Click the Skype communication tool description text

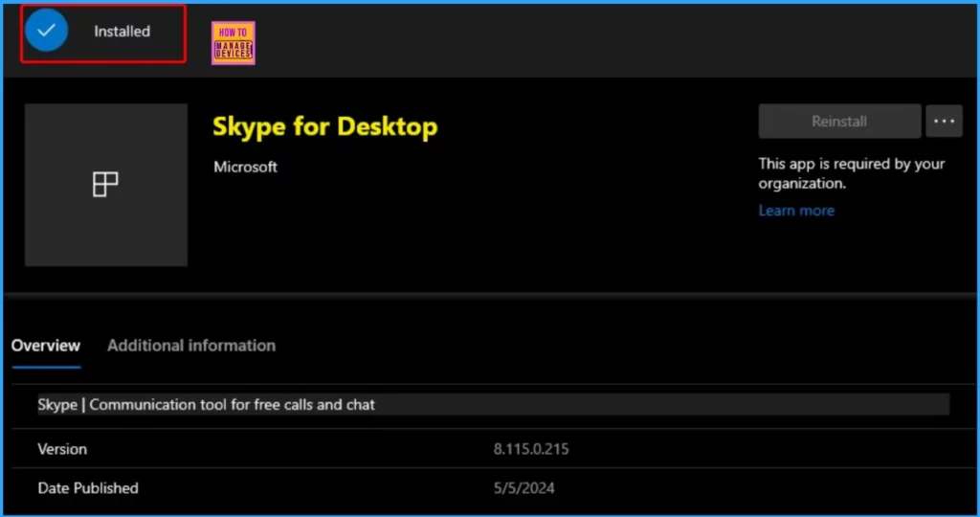coord(207,404)
